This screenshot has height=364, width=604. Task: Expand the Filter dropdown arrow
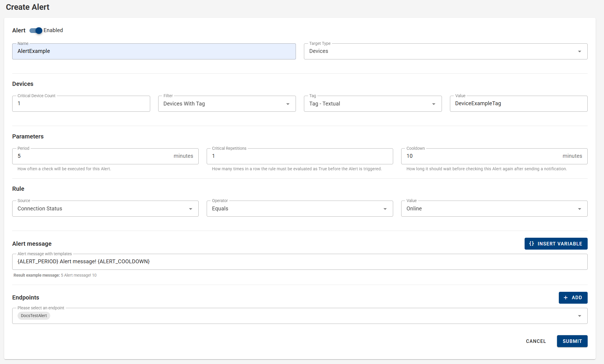[x=288, y=104]
